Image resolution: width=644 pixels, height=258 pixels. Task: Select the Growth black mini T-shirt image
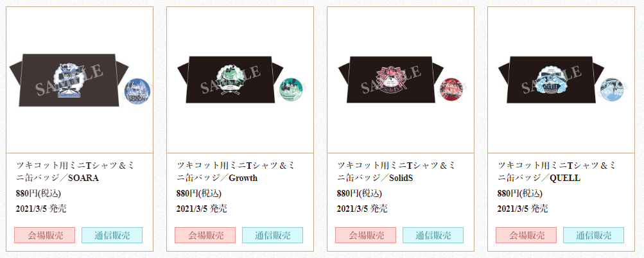231,80
